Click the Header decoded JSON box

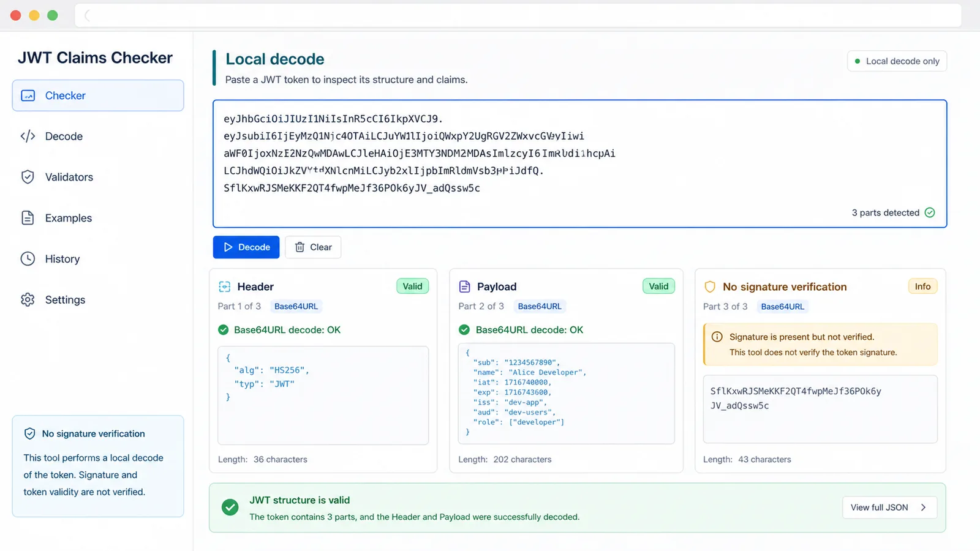click(323, 395)
